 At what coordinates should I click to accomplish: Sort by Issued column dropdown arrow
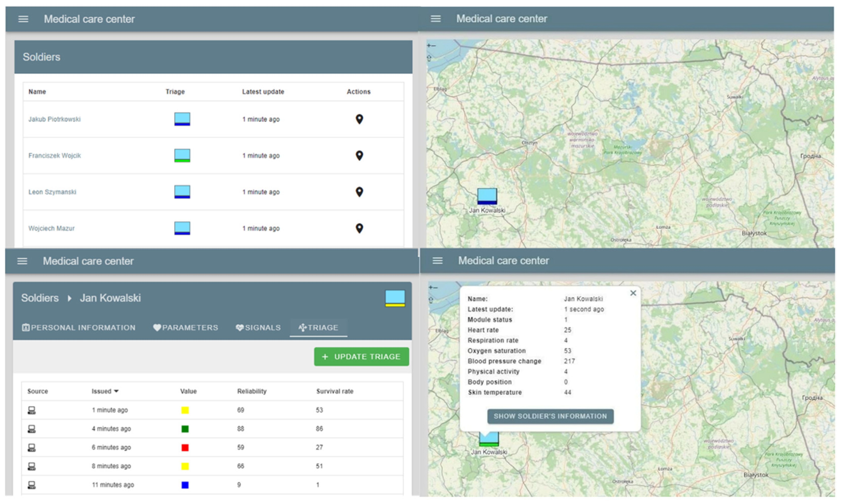click(116, 391)
